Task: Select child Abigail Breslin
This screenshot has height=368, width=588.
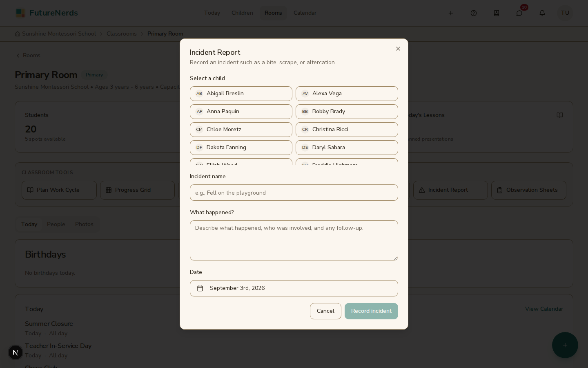Action: 241,94
